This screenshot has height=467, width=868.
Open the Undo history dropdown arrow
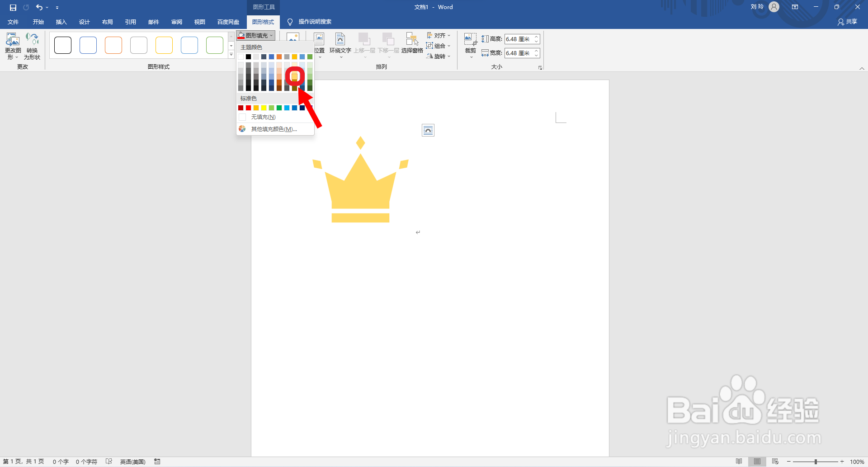[x=47, y=7]
